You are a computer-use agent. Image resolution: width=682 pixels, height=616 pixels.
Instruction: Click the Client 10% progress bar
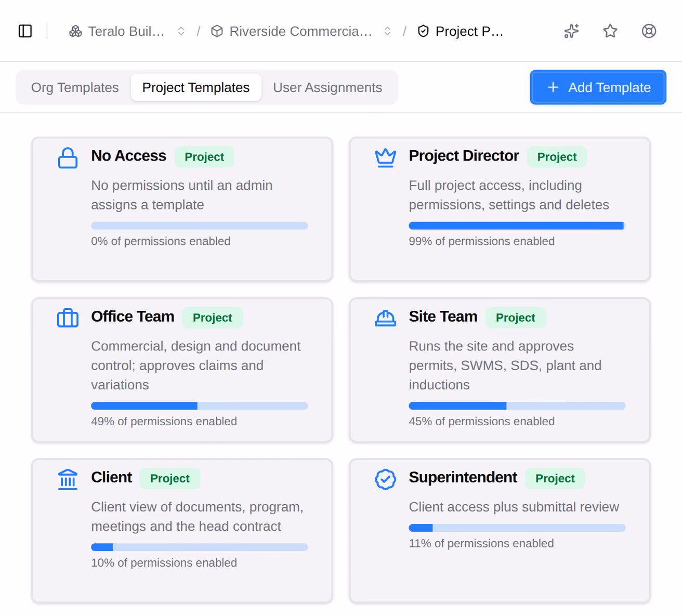[x=200, y=547]
